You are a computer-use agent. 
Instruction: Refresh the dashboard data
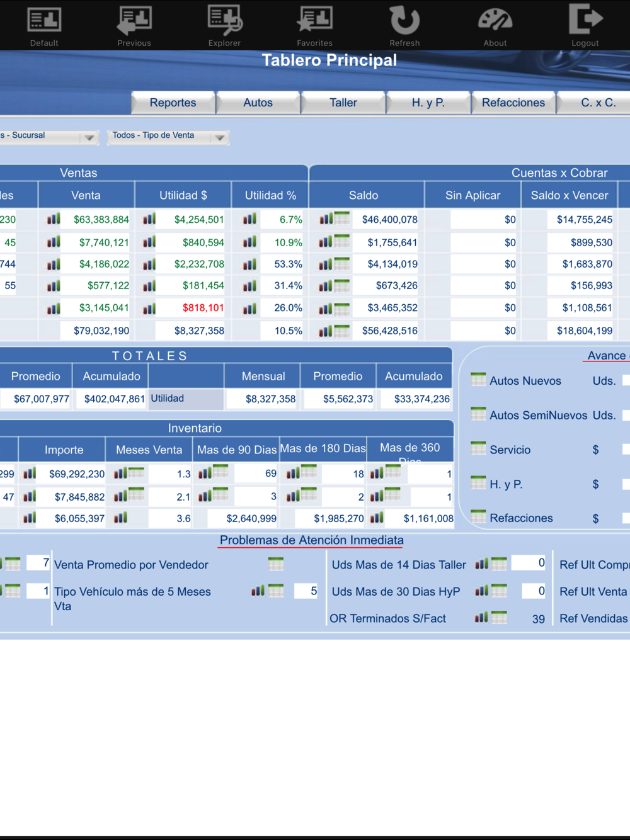click(x=404, y=25)
